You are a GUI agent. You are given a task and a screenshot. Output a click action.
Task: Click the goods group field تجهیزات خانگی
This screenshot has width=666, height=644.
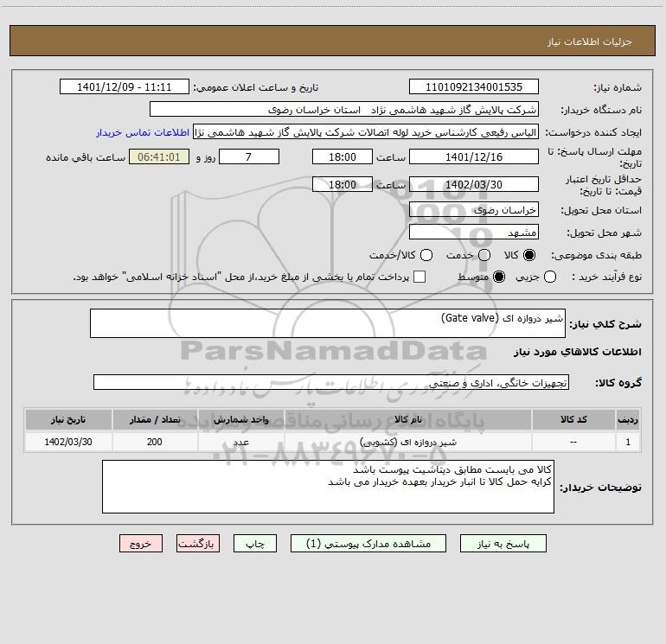pyautogui.click(x=331, y=382)
